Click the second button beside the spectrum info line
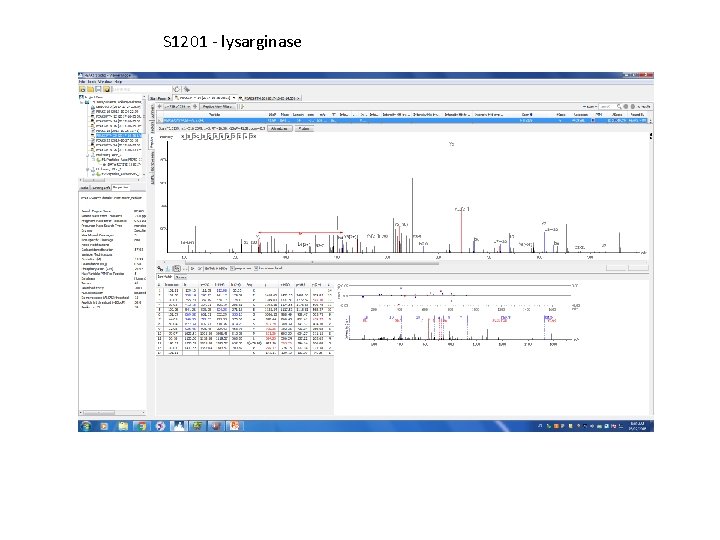Screen dimensions: 720x540 point(304,129)
